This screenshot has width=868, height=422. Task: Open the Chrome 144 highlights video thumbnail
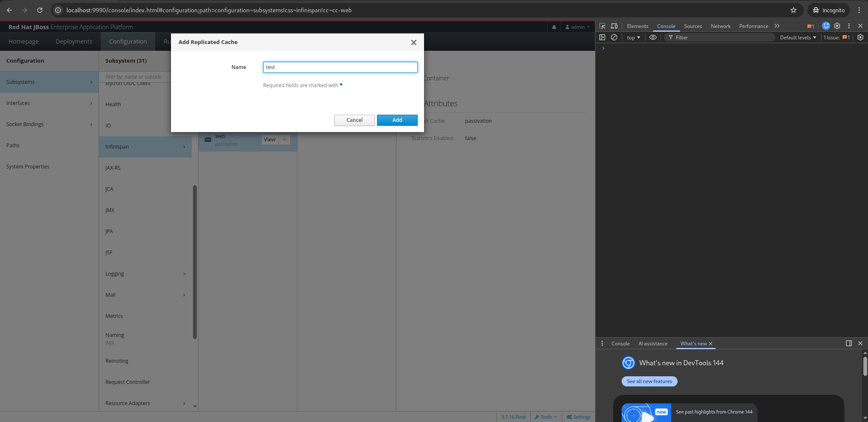coord(646,413)
